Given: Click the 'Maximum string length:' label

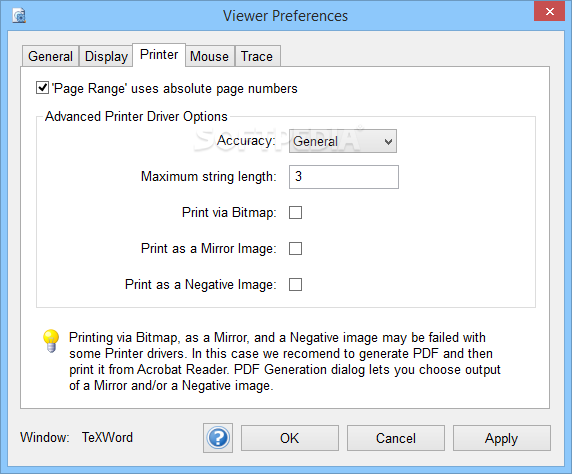Looking at the screenshot, I should [209, 177].
